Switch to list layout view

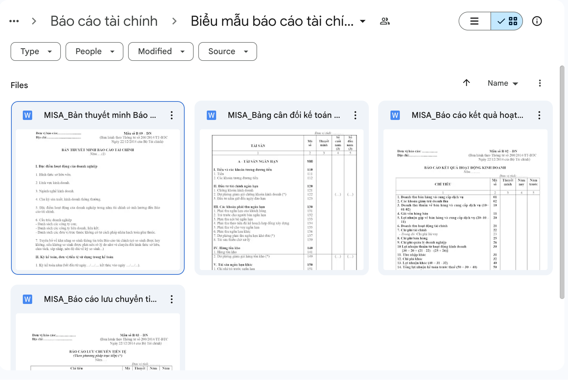click(474, 21)
